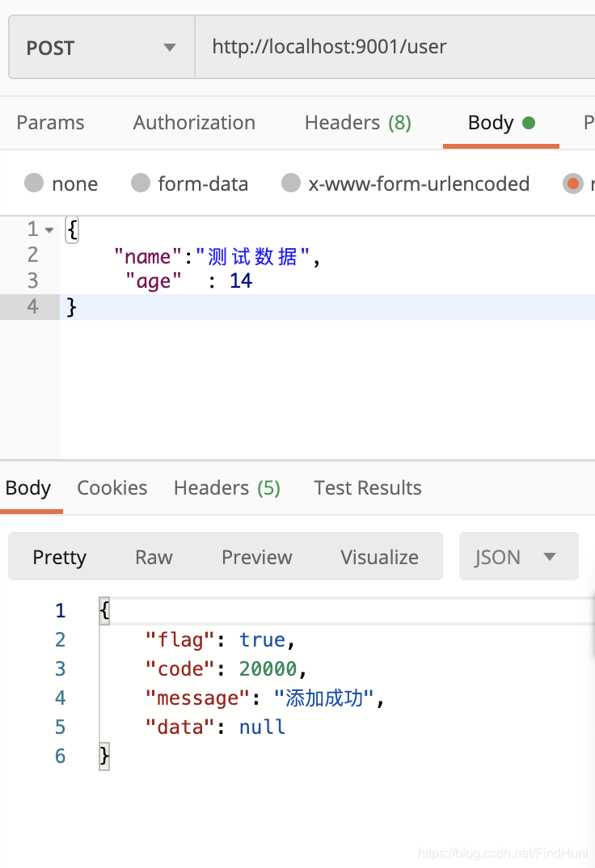Screen dimensions: 595x868
Task: Open response Headers (5) tab
Action: 227,488
